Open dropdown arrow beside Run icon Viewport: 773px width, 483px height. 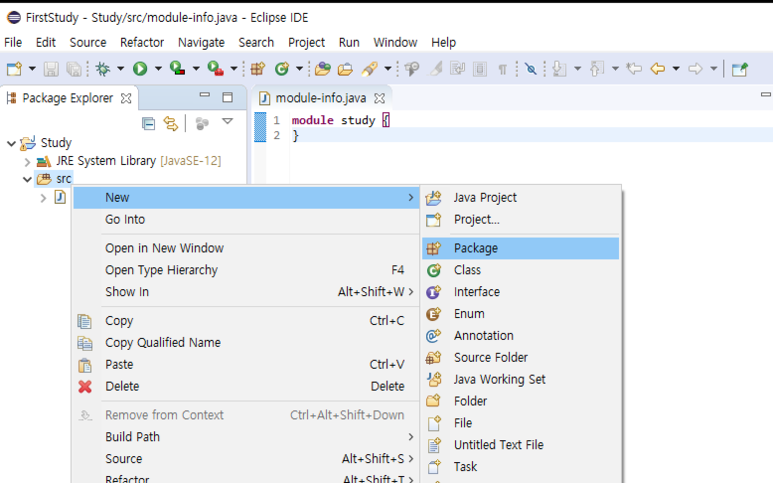click(x=158, y=69)
